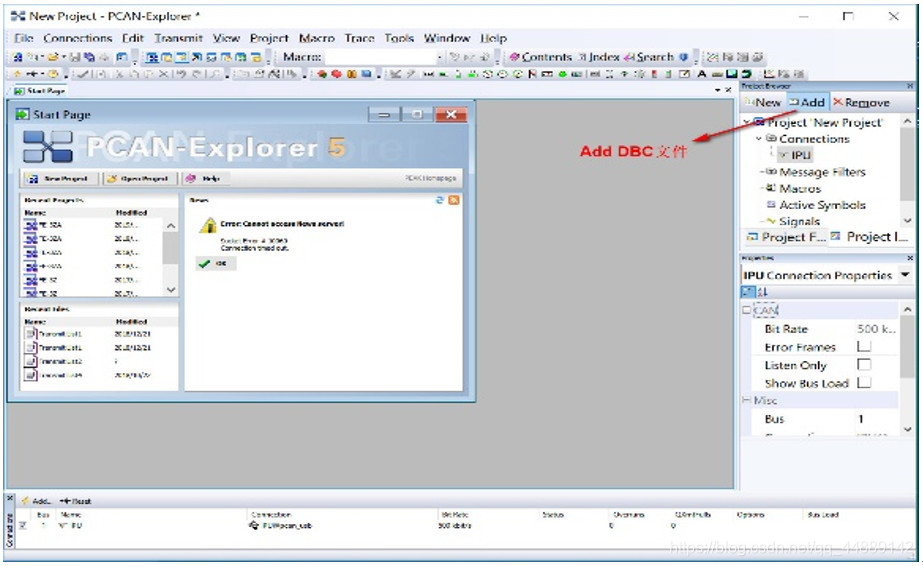Click the New Project button on Start Page

click(x=59, y=178)
